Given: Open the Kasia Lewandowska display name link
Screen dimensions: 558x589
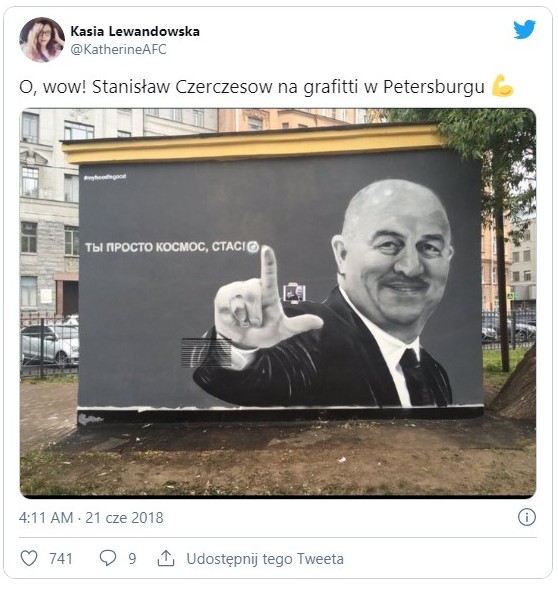Looking at the screenshot, I should 135,31.
